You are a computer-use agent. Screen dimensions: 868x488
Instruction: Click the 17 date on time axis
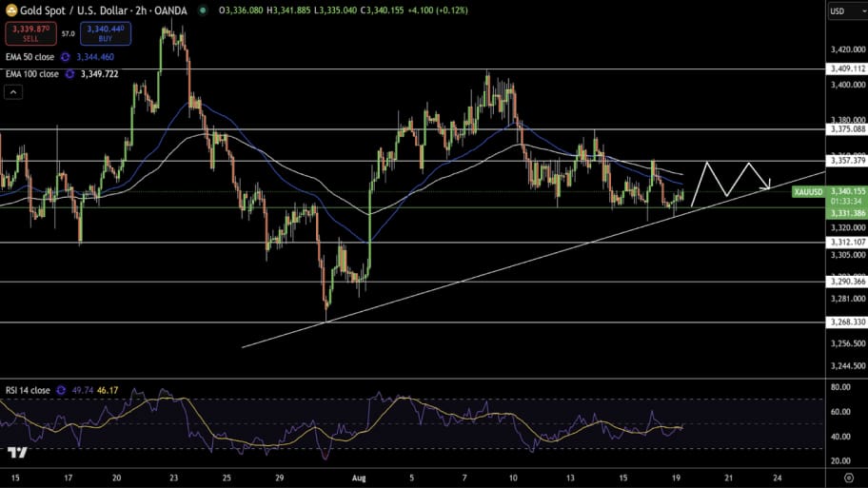tap(69, 478)
